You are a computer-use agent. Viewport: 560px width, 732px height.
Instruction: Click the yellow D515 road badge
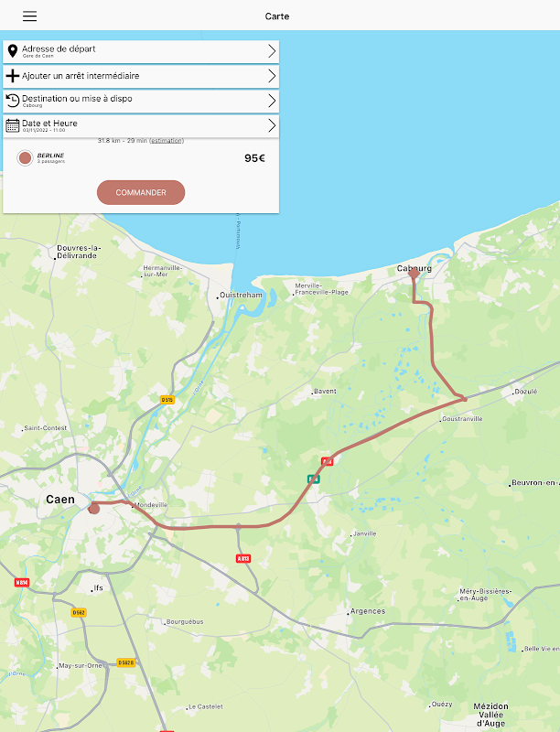pos(167,400)
